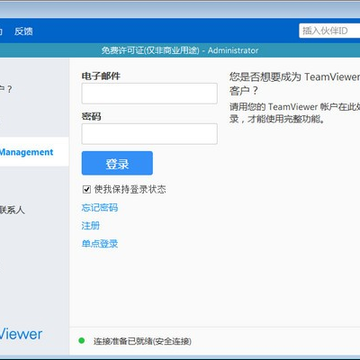Click the 电子邮件 email input field
Screen dimensions: 360x360
coord(149,93)
